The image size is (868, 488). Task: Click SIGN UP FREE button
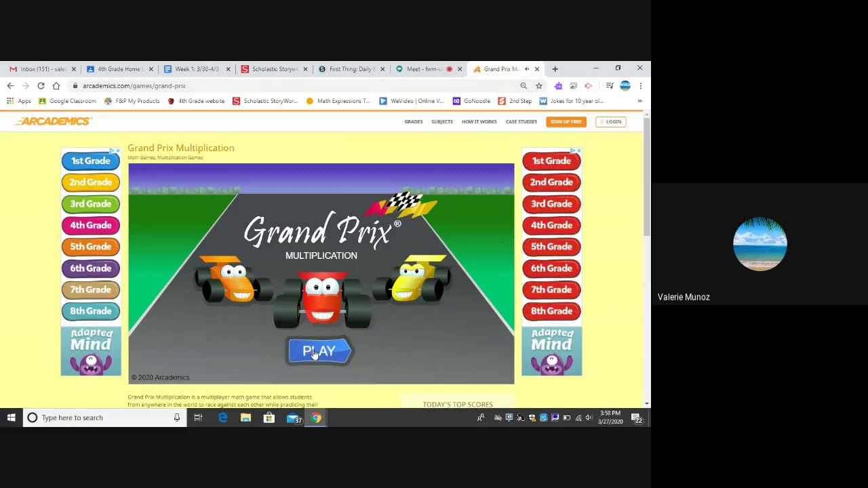point(566,122)
